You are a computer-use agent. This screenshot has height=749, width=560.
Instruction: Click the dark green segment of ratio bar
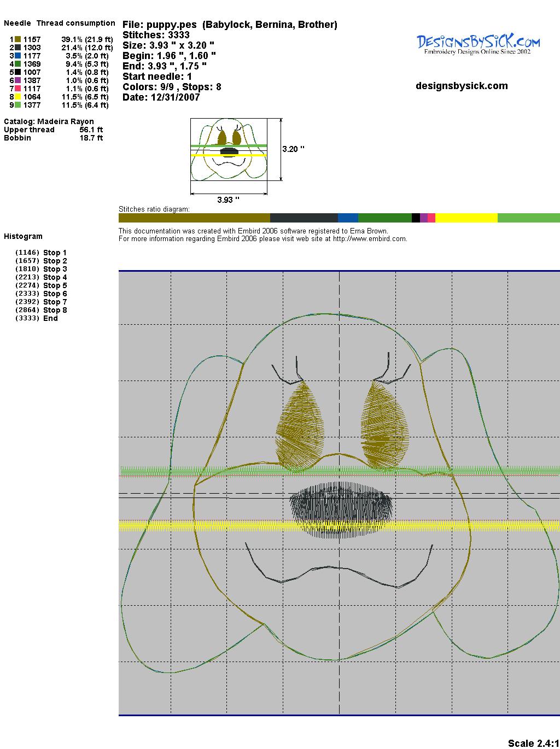point(384,218)
